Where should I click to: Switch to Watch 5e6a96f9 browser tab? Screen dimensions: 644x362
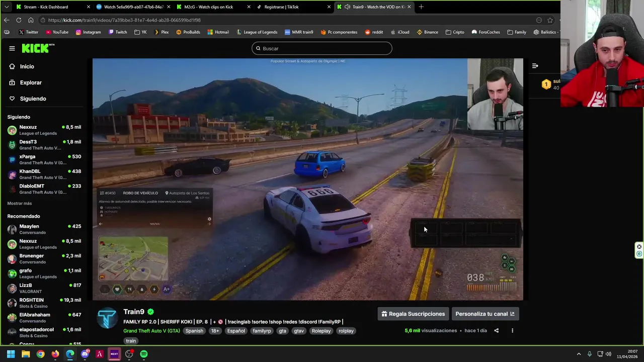133,7
